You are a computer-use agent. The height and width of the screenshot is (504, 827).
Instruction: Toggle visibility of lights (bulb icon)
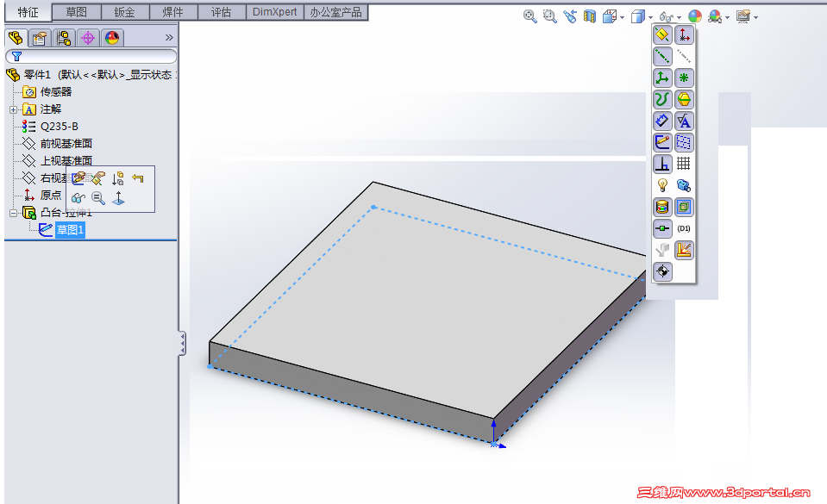click(662, 185)
